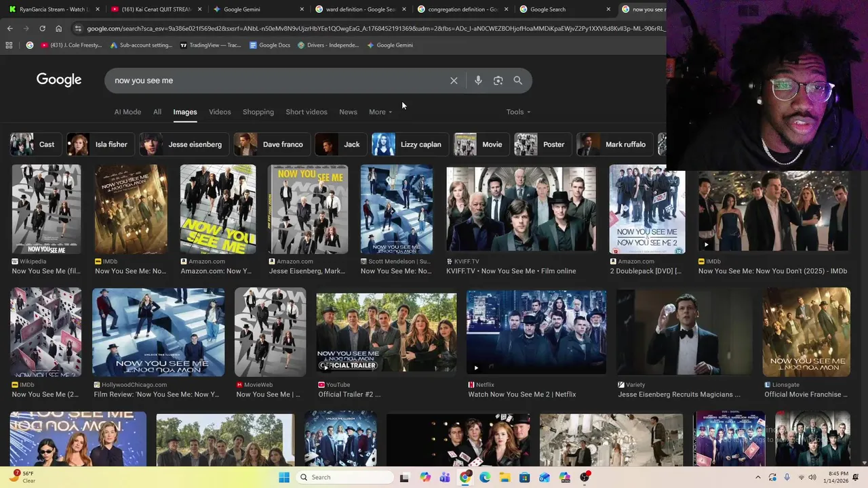The width and height of the screenshot is (868, 488).
Task: Open Microsoft Teams taskbar icon
Action: point(445,477)
